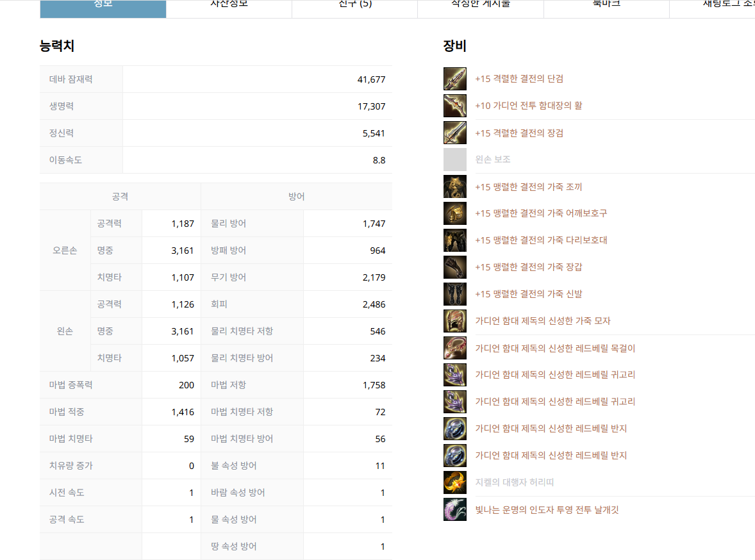Click the +15 격렬한 결전의 단검 dagger icon
The width and height of the screenshot is (755, 560).
454,79
